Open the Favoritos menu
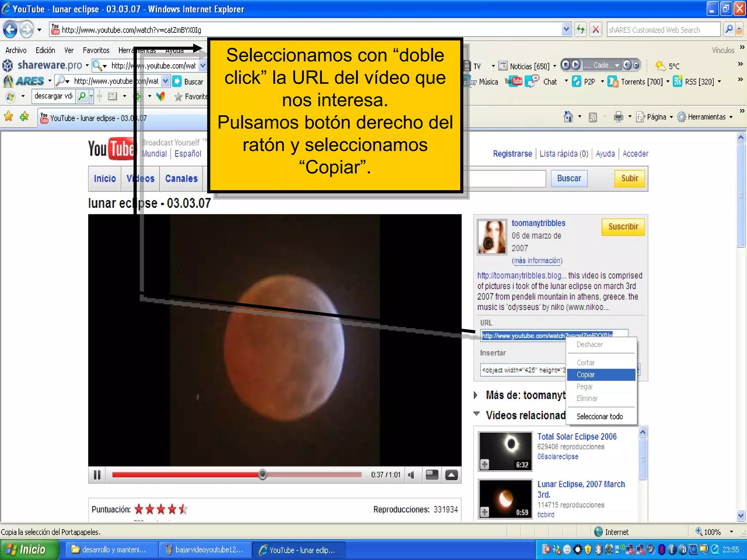The width and height of the screenshot is (747, 560). point(96,50)
